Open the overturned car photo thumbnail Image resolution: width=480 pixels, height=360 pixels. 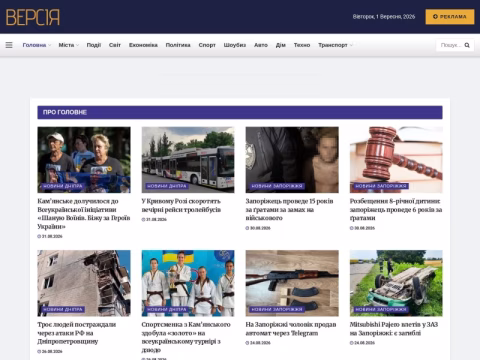pyautogui.click(x=396, y=283)
